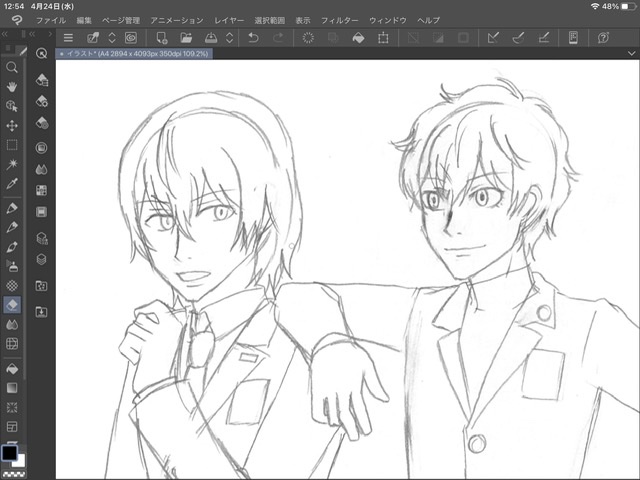640x480 pixels.
Task: Open the フィルター menu
Action: tap(340, 20)
